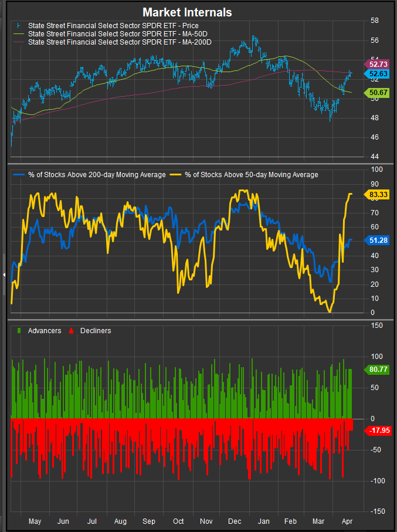Click the Dec label on the time axis

pos(235,521)
